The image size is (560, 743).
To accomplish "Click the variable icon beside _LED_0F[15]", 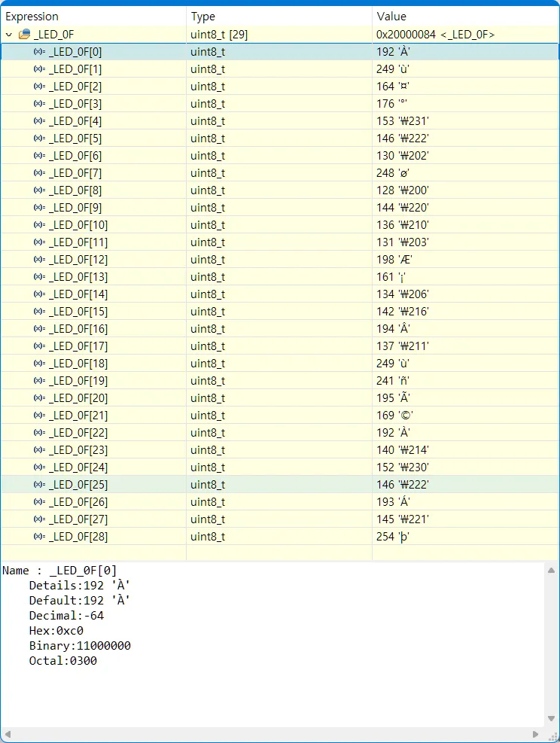I will (x=39, y=312).
